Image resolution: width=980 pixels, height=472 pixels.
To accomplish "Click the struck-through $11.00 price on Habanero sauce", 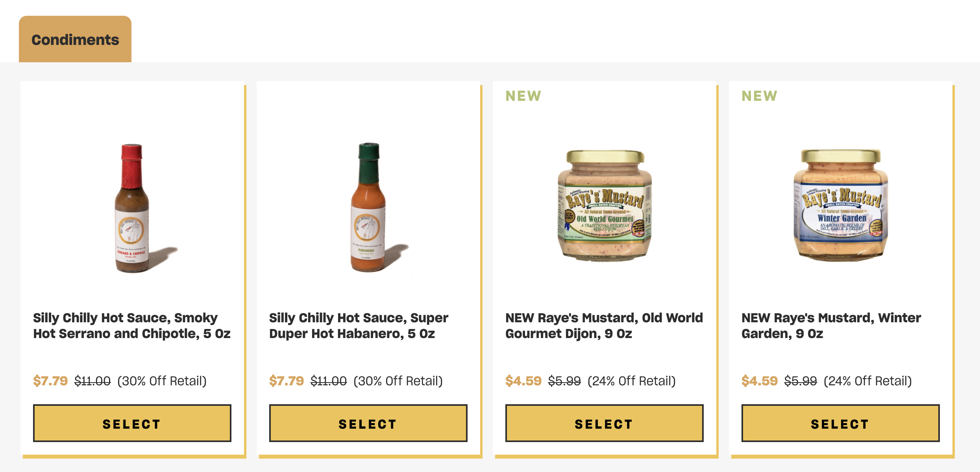I will click(329, 381).
